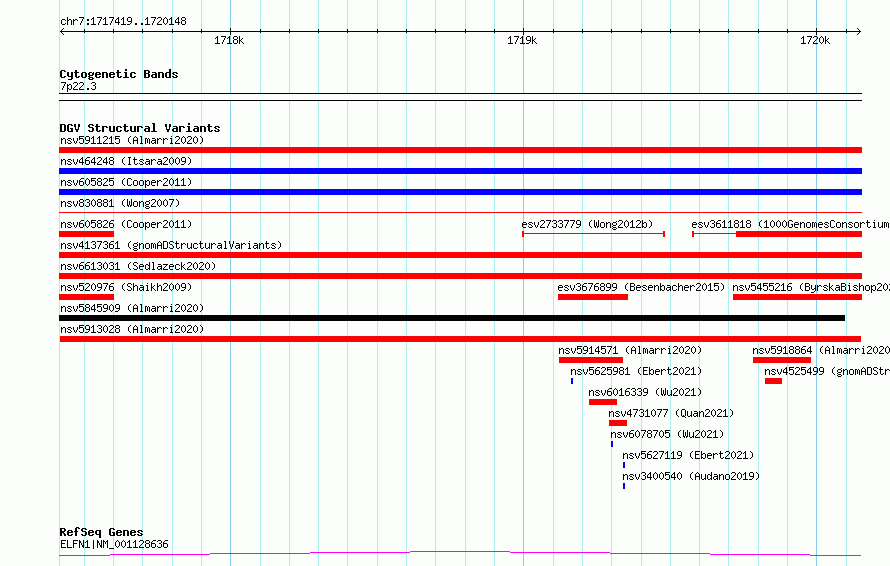Screen dimensions: 890x566
Task: Click the nsv5455216 (ByrskaBishop) label
Action: 811,287
